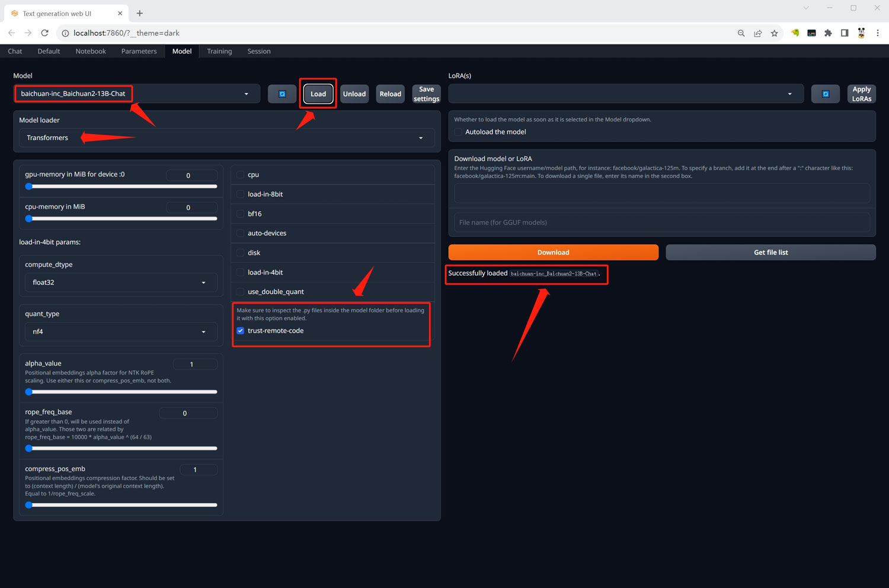Open the browser profile avatar
This screenshot has height=588, width=889.
(861, 33)
